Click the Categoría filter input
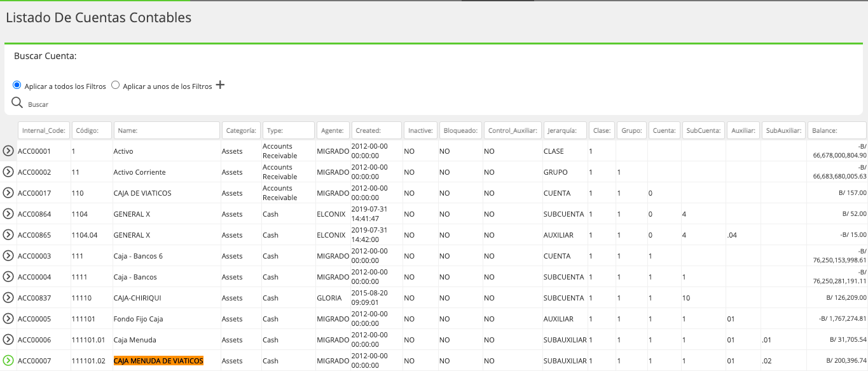Viewport: 868px width, 371px height. click(241, 130)
